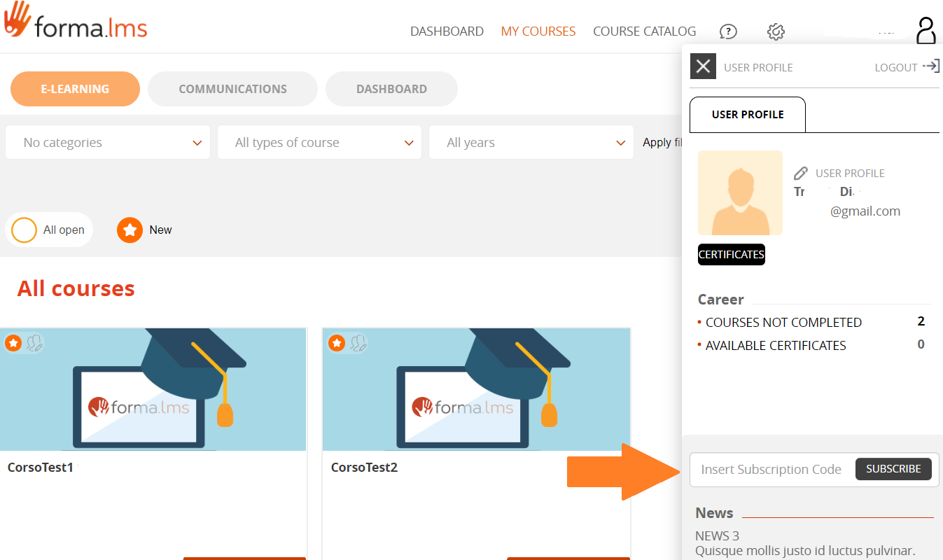
Task: Click the user avatar icon in header
Action: 925,31
